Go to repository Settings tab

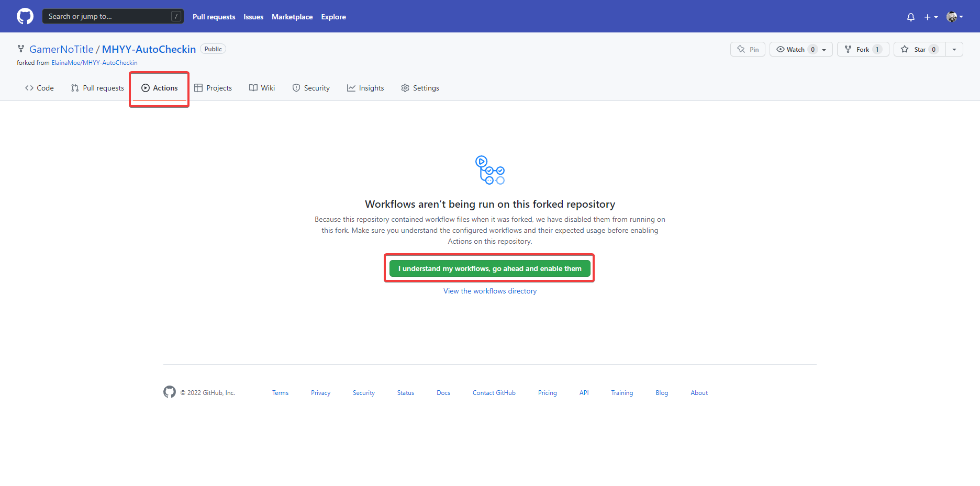click(x=420, y=88)
